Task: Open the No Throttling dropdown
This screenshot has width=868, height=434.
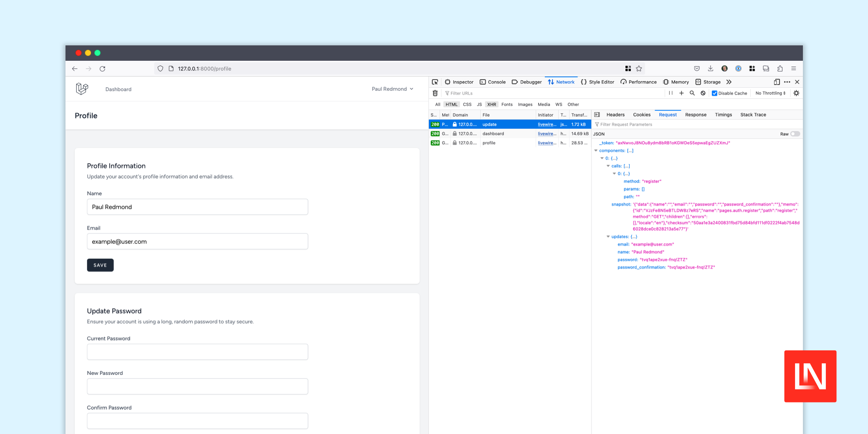Action: tap(770, 94)
